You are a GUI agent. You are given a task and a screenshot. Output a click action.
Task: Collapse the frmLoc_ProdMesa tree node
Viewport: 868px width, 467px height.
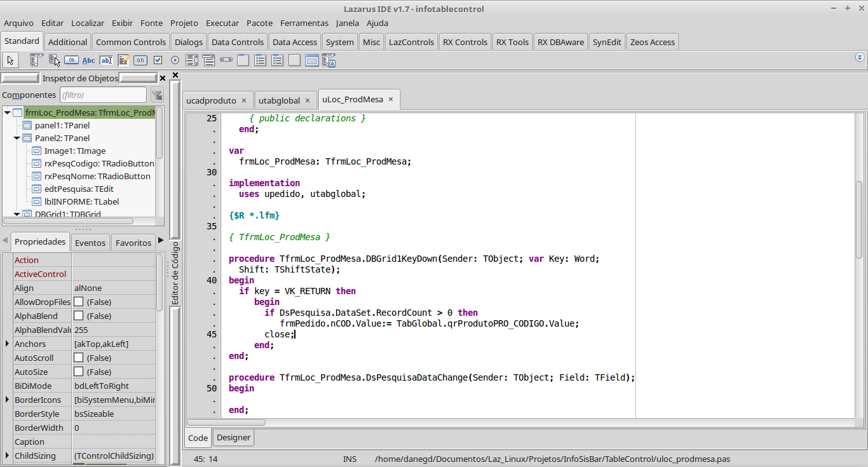coord(7,112)
